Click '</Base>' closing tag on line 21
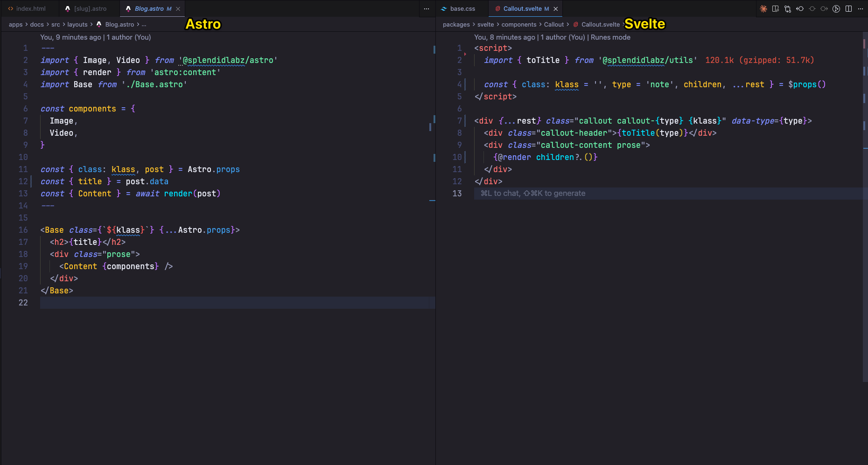 [57, 291]
